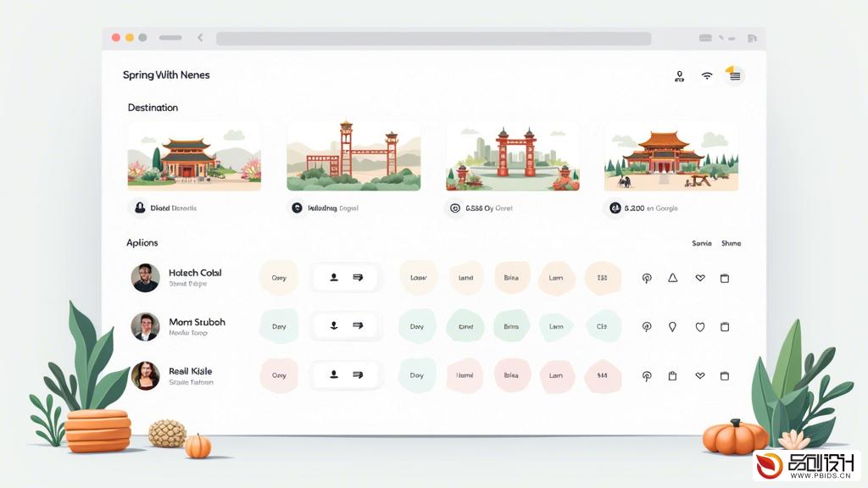Viewport: 868px width, 488px height.
Task: Open the red tower bridge destination thumbnail
Action: [x=353, y=156]
